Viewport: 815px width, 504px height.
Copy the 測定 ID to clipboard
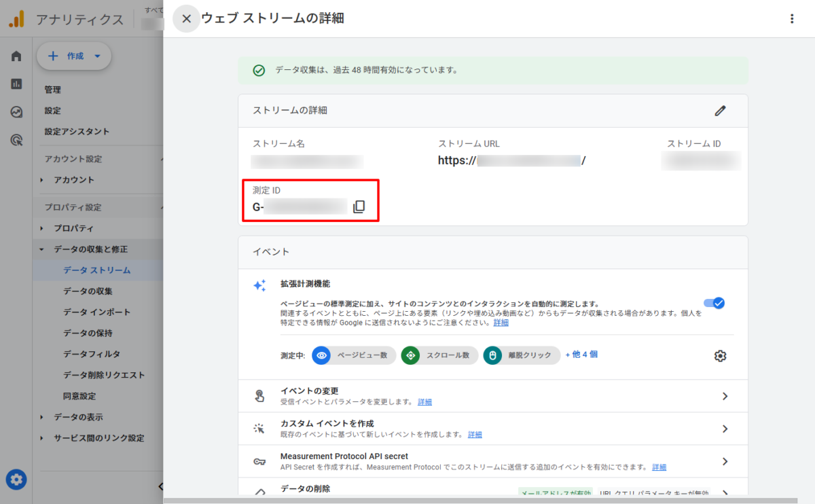point(359,206)
